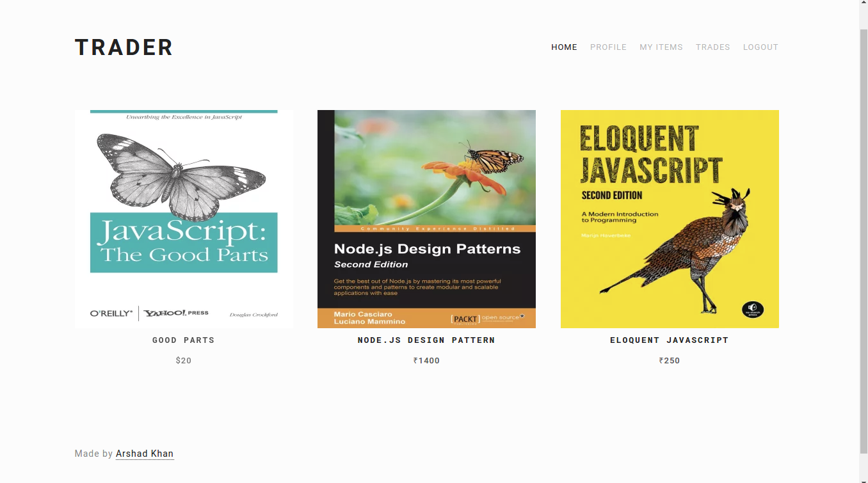Select the ELOQUENT JAVASCRIPT title below cover
Screen dimensions: 868x483
670,340
